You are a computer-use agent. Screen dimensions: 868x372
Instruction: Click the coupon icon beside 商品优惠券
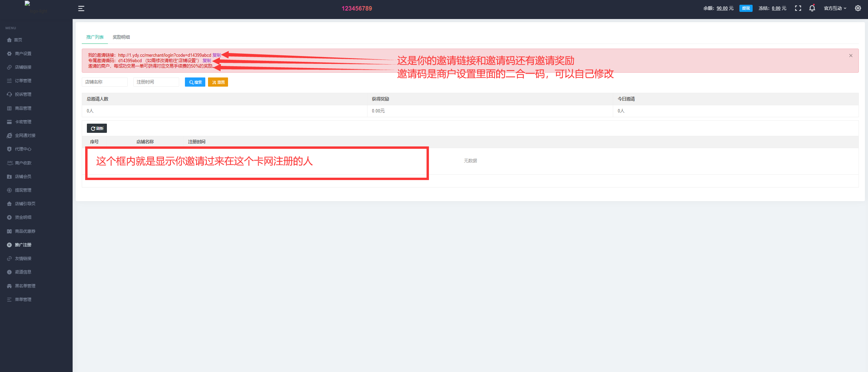tap(9, 231)
